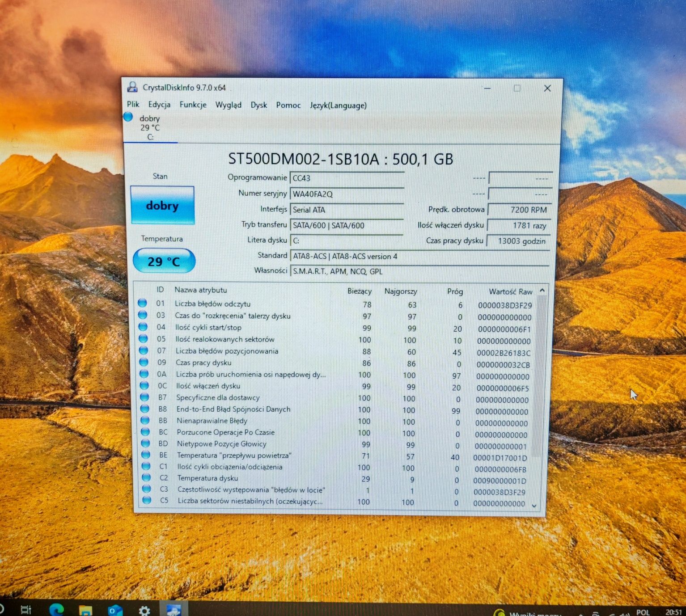The width and height of the screenshot is (686, 616).
Task: Click status dot for BB Nienaprawialne Błędy
Action: coord(145,420)
